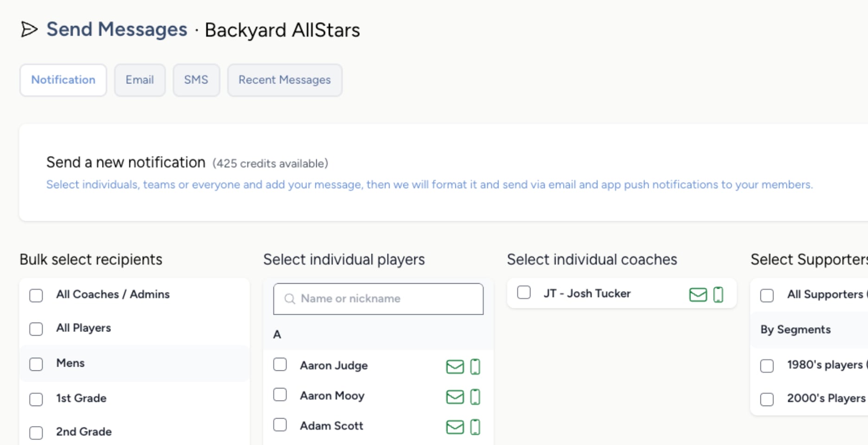The image size is (868, 445).
Task: Click Adam Scott's mobile phone icon
Action: click(475, 427)
